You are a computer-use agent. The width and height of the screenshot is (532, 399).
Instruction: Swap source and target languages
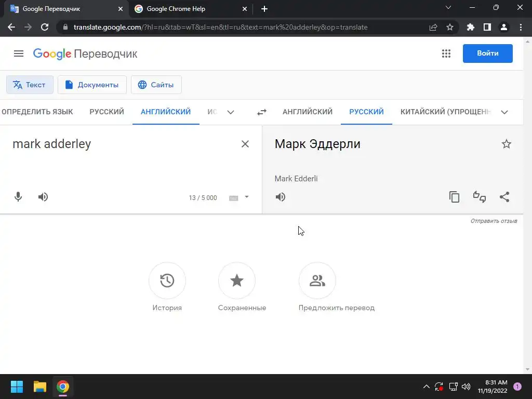tap(262, 112)
